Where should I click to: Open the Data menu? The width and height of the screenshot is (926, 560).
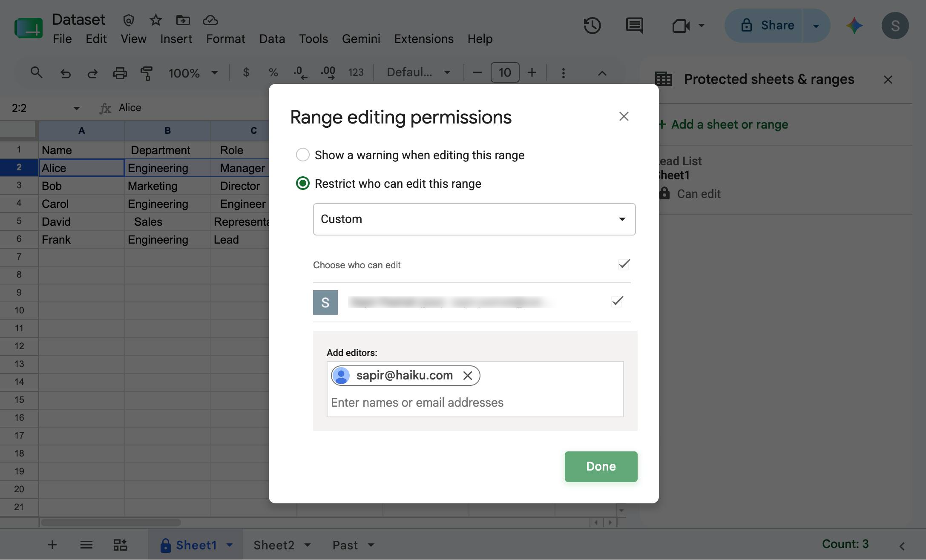pos(272,39)
